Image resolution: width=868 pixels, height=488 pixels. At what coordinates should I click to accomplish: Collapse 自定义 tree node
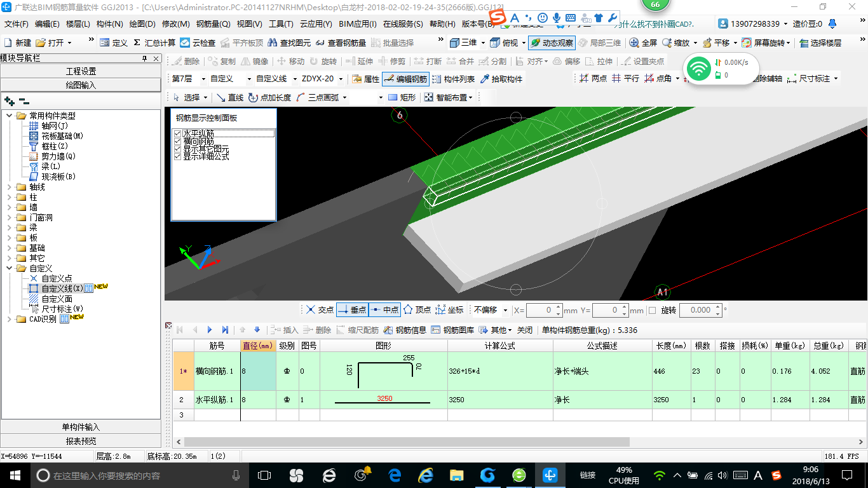pyautogui.click(x=10, y=268)
